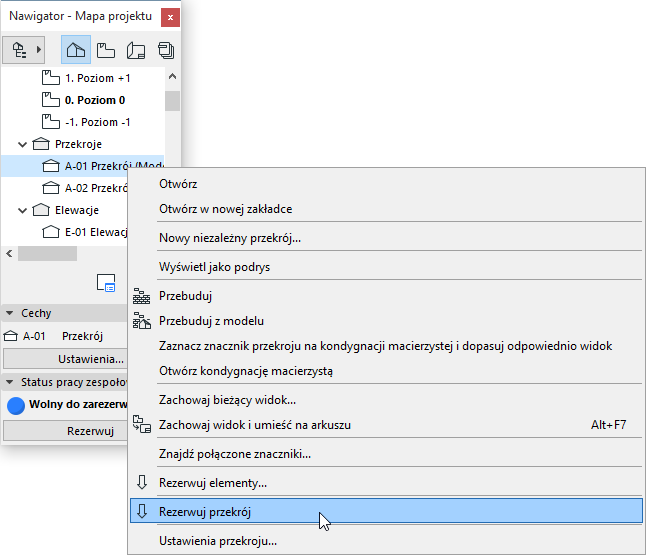Click the new view settings icon below tree
This screenshot has height=555, width=646.
point(106,283)
